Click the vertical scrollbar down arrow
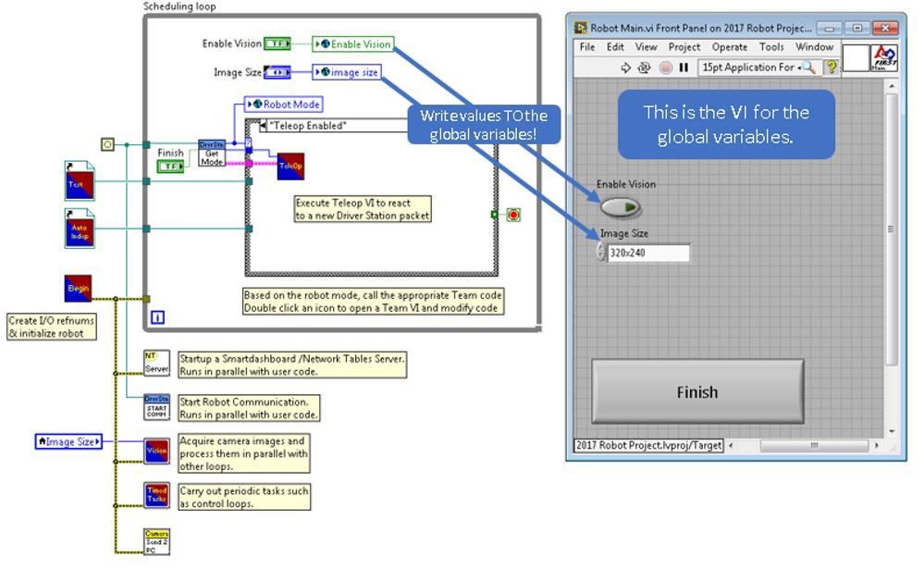The image size is (924, 569). (x=892, y=432)
